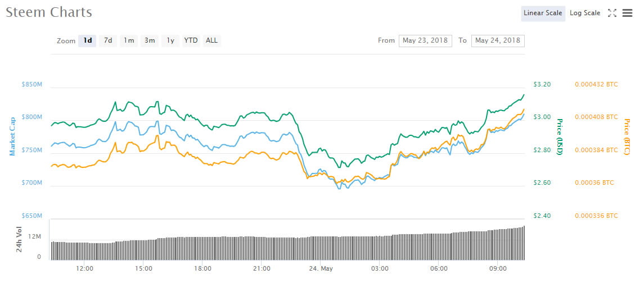The width and height of the screenshot is (644, 283).
Task: Select the 1y zoom range
Action: [170, 40]
